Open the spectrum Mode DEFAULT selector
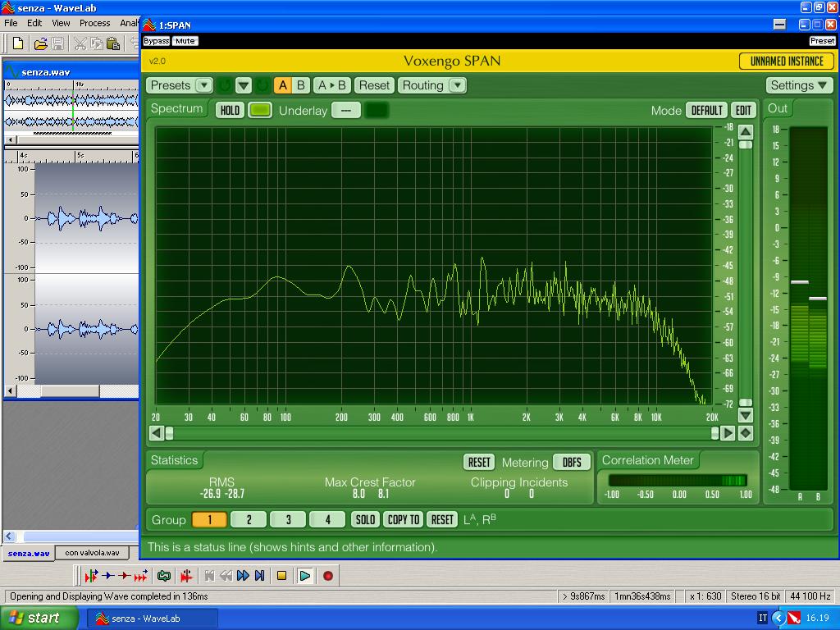The image size is (840, 630). click(706, 111)
